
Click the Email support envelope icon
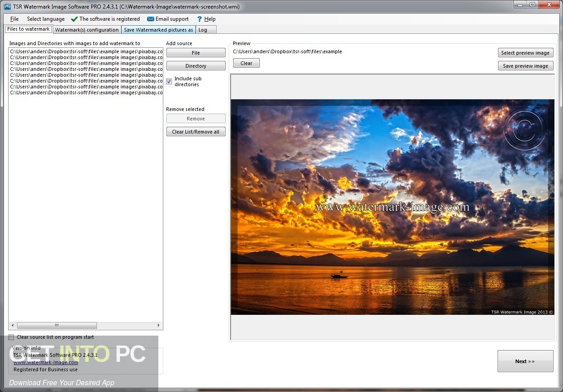[x=151, y=19]
